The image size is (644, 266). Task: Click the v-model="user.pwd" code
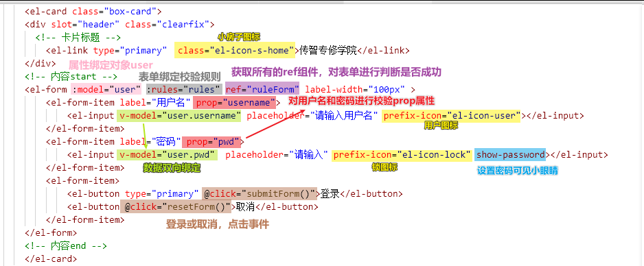click(x=167, y=155)
